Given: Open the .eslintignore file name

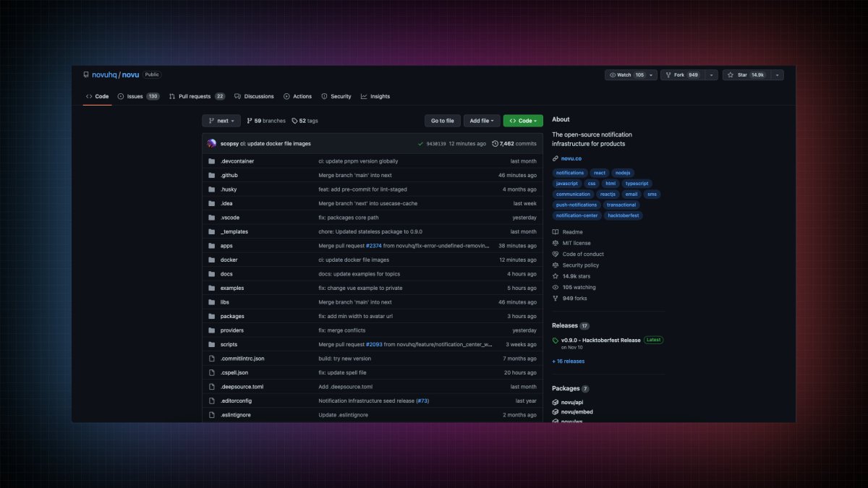Looking at the screenshot, I should (x=236, y=415).
